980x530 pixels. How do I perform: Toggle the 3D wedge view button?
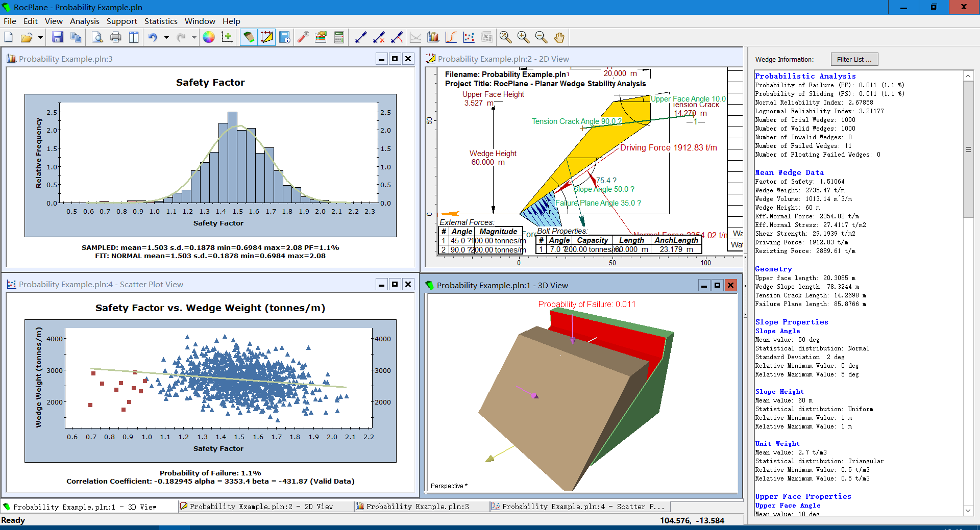click(x=249, y=37)
